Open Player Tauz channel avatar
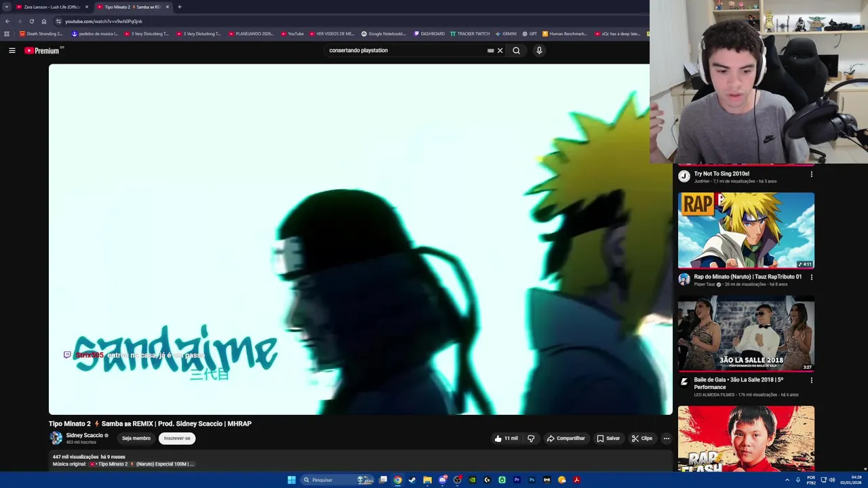This screenshot has width=868, height=488. click(x=684, y=279)
